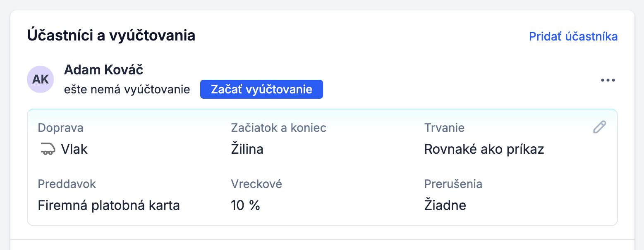Click Adam Kováč's initials badge
The width and height of the screenshot is (644, 250).
coord(40,79)
